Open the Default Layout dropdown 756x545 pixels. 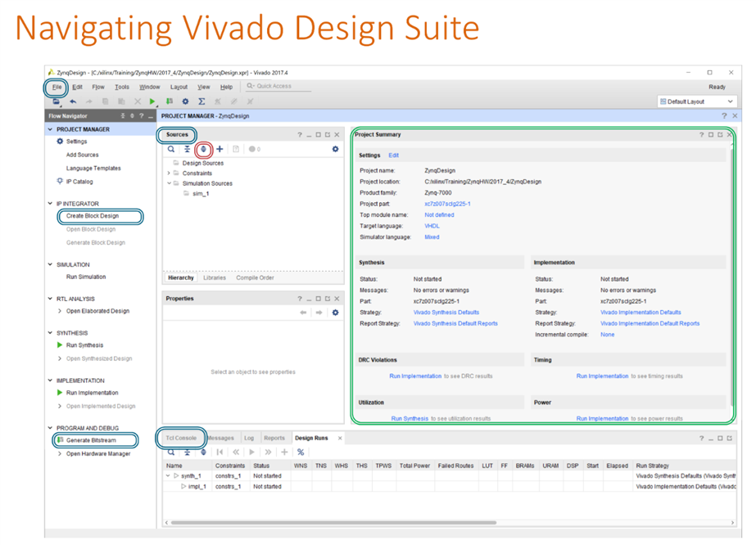pos(697,101)
